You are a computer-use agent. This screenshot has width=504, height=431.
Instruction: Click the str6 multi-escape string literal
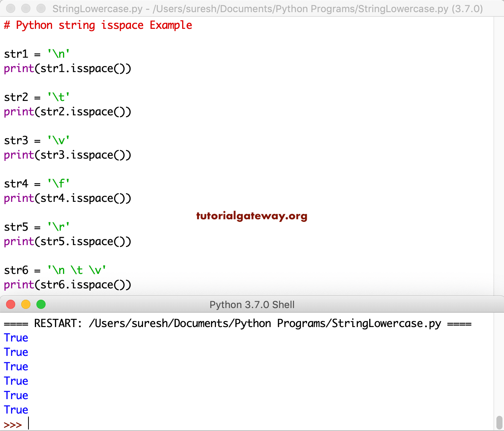[x=76, y=270]
